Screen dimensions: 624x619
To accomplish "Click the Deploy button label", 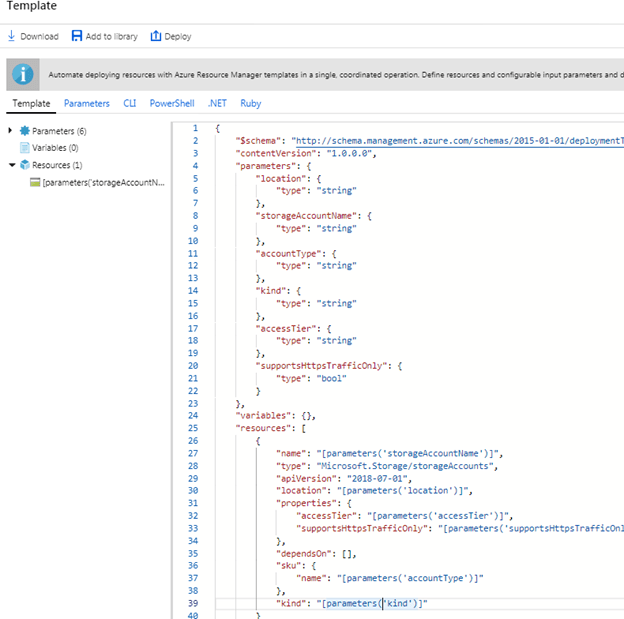I will tap(178, 36).
